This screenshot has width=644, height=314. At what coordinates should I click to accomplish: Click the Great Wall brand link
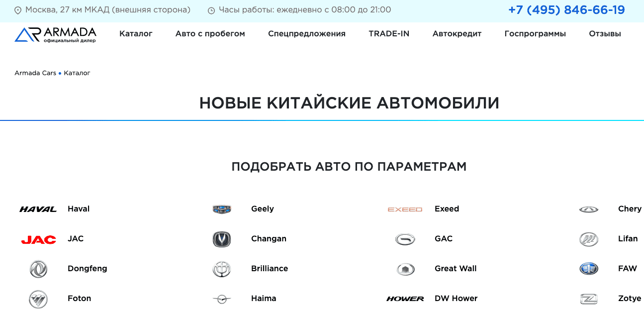coord(456,268)
